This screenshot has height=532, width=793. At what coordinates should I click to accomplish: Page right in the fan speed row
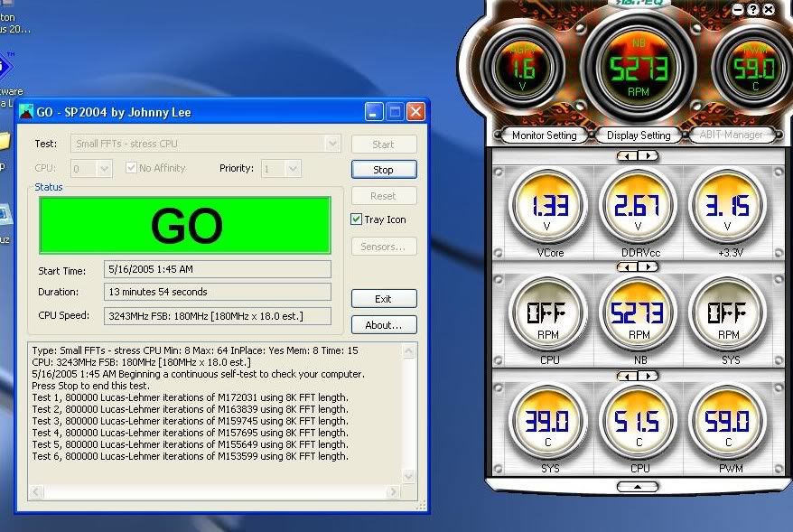(648, 266)
